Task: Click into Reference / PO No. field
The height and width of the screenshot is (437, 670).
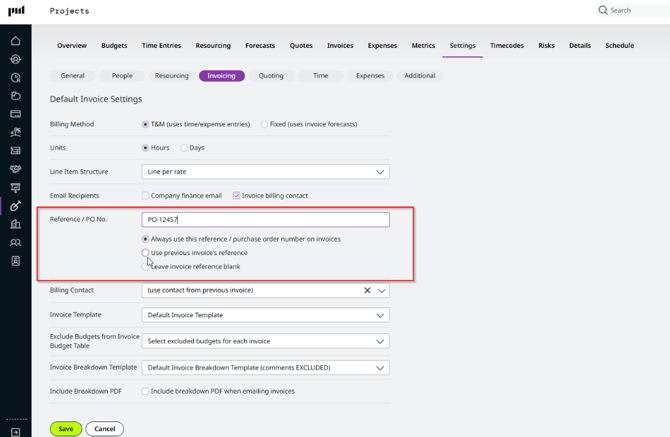Action: 265,220
